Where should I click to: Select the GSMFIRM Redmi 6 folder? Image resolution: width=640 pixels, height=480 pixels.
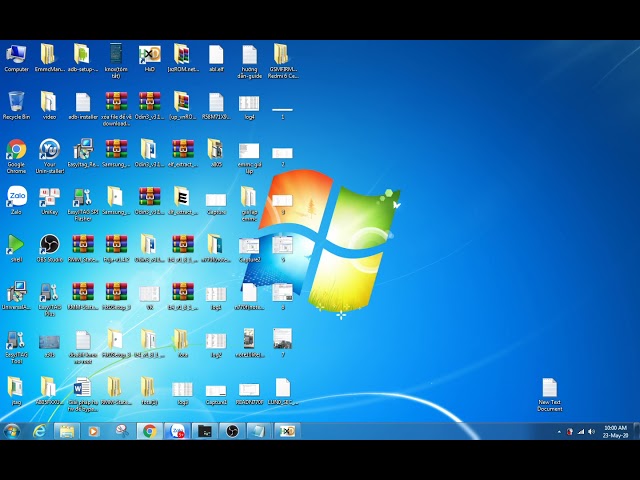pyautogui.click(x=282, y=61)
